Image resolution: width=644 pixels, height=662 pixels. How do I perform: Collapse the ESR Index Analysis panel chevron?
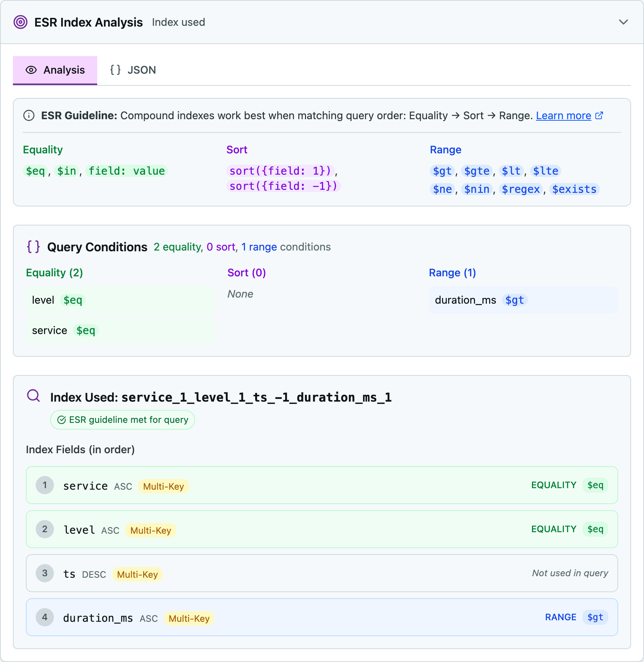tap(623, 22)
